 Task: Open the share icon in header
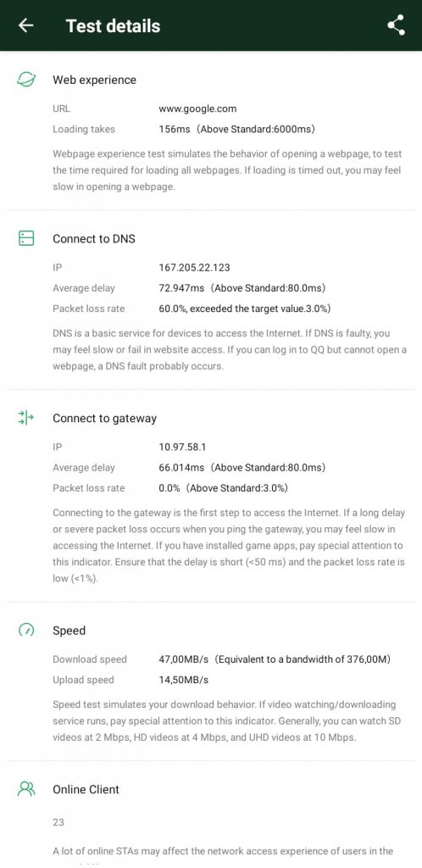click(396, 25)
